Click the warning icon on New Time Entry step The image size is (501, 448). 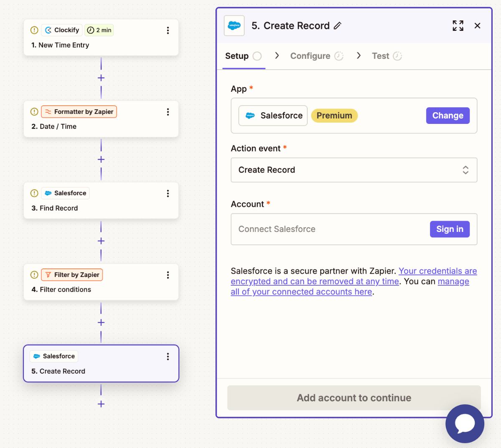[34, 30]
